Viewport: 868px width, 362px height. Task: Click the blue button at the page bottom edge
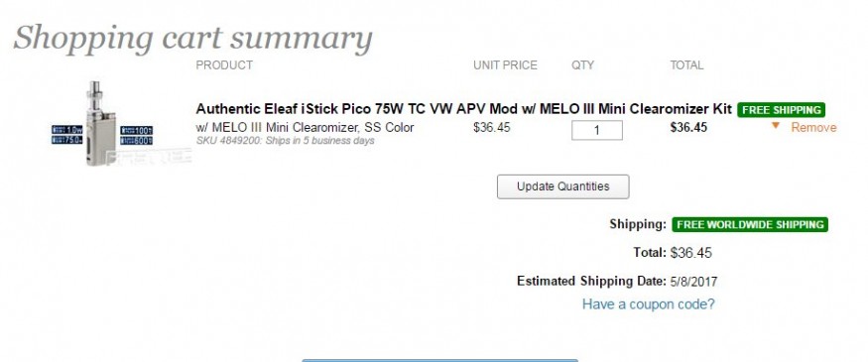point(440,360)
